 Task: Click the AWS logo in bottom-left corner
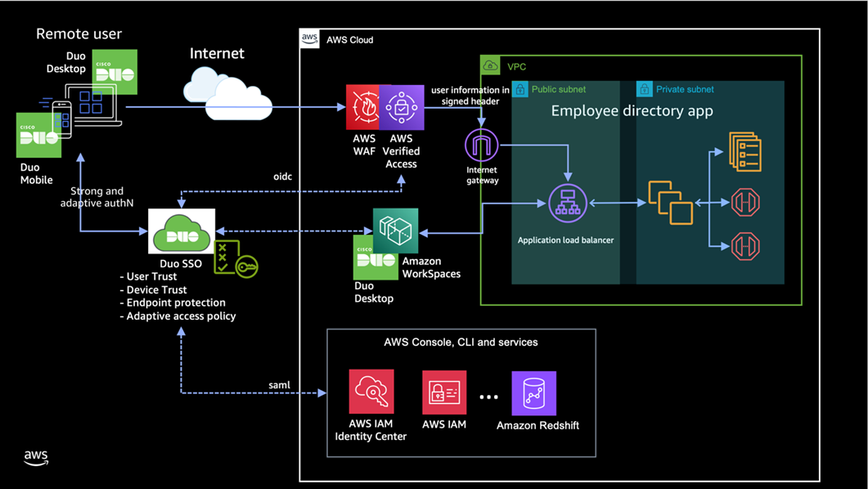click(x=36, y=458)
